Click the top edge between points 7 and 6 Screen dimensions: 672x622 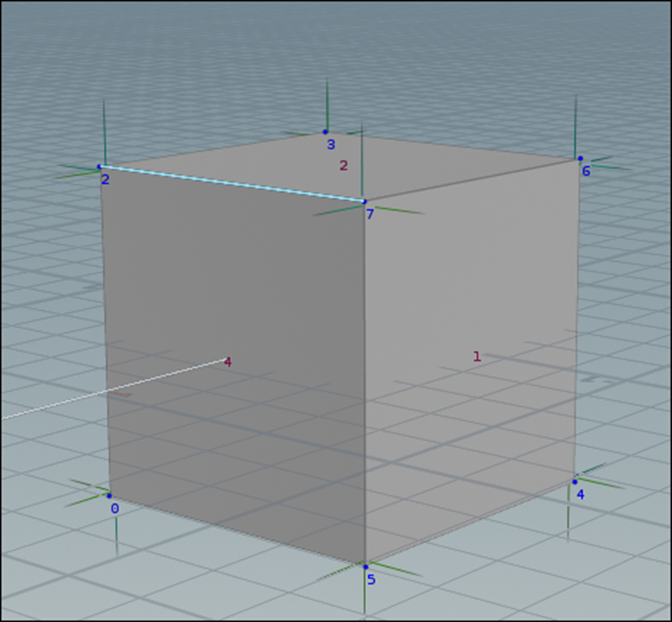click(472, 180)
